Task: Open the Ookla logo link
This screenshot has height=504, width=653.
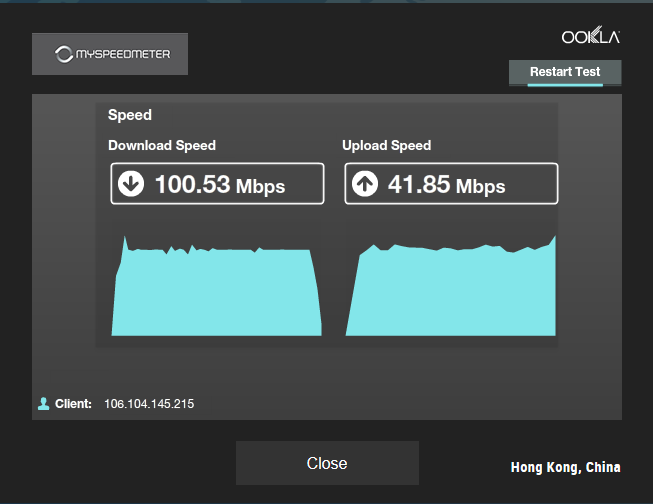Action: click(591, 35)
